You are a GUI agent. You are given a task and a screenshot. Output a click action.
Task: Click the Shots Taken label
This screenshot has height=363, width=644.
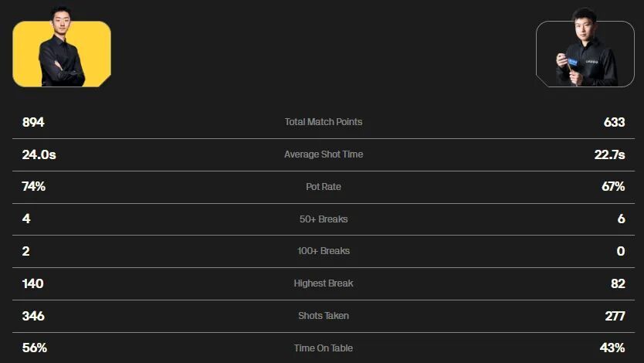(323, 316)
